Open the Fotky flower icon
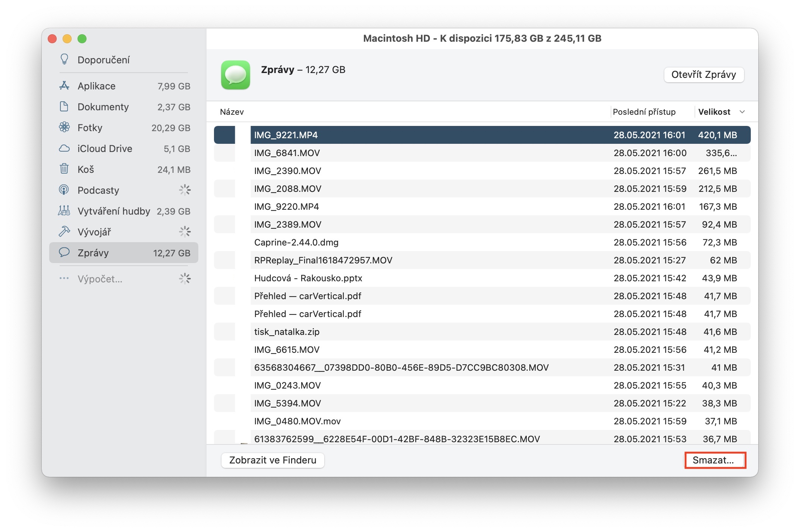Image resolution: width=800 pixels, height=532 pixels. [64, 127]
